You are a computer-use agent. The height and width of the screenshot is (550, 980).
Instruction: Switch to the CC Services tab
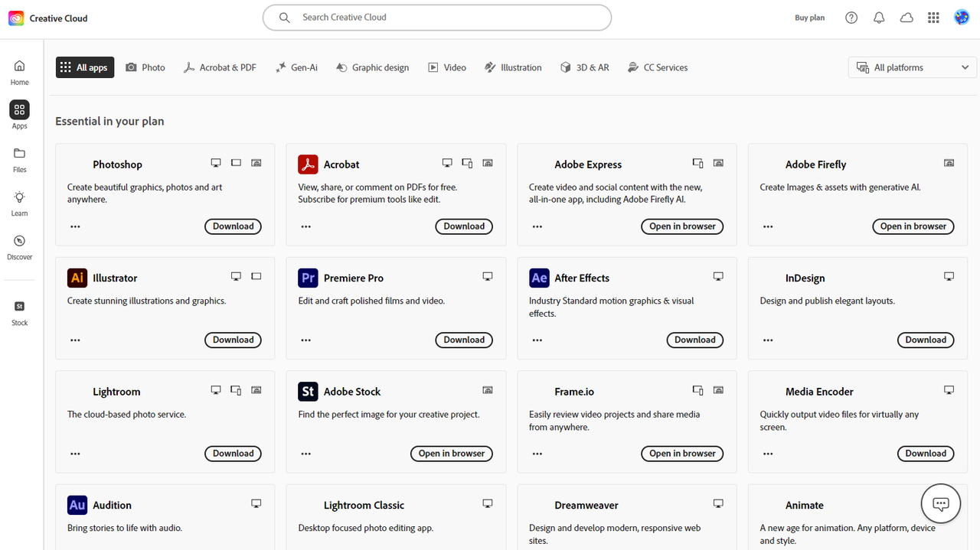(658, 67)
